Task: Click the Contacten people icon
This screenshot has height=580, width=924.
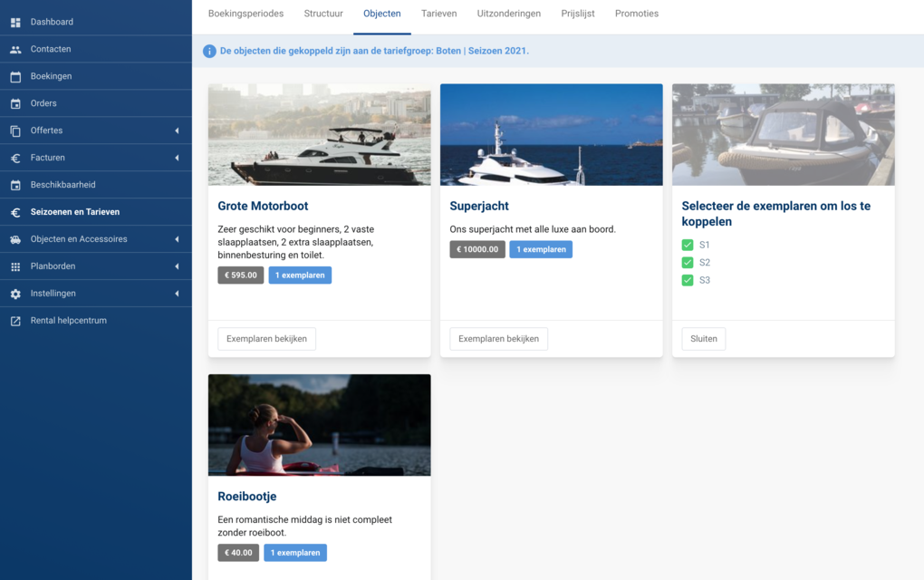Action: (x=15, y=49)
